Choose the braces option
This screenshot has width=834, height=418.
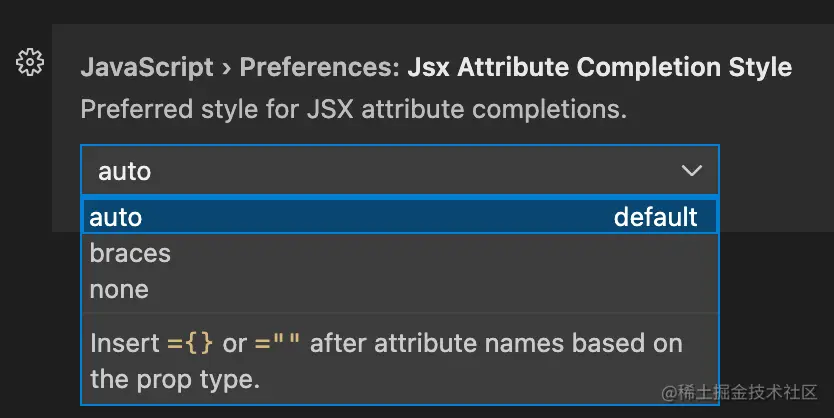pos(130,253)
